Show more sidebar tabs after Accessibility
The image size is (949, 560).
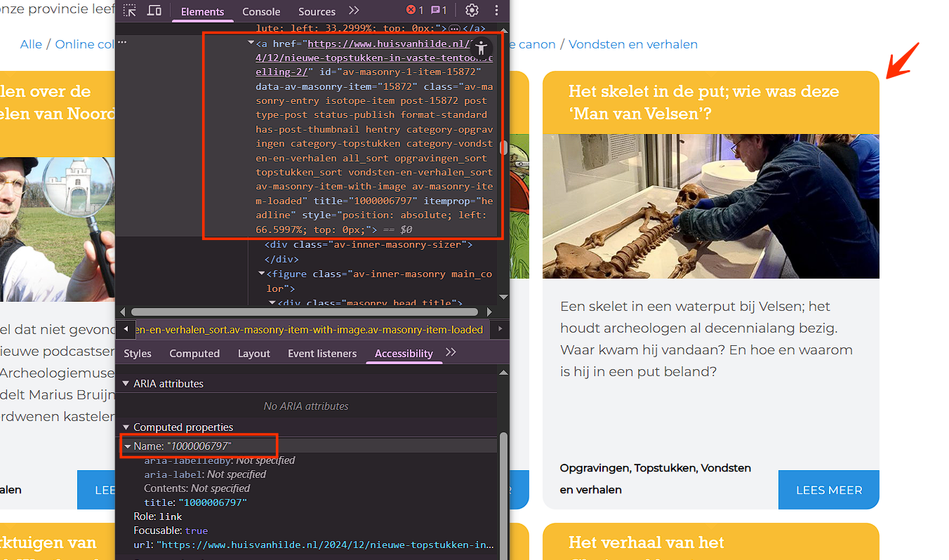(x=451, y=352)
